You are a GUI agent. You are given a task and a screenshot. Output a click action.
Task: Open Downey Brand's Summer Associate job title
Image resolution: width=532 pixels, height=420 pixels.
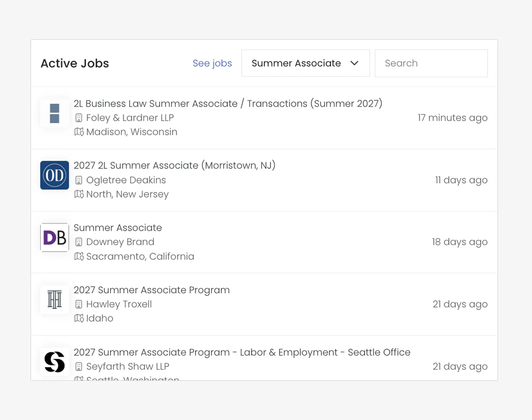point(118,228)
